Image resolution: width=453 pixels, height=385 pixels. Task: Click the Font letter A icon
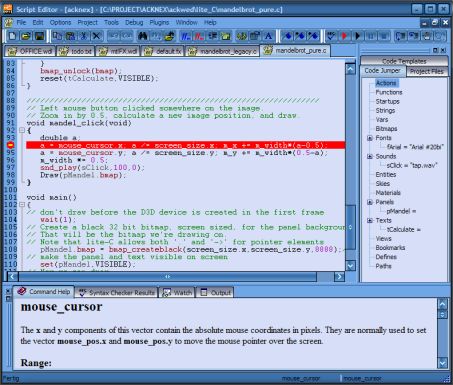[268, 36]
